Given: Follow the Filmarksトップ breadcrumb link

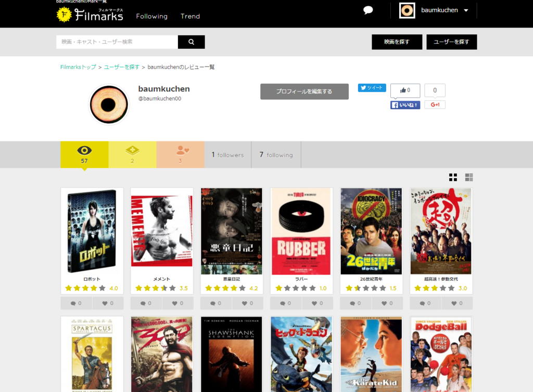Looking at the screenshot, I should click(78, 67).
